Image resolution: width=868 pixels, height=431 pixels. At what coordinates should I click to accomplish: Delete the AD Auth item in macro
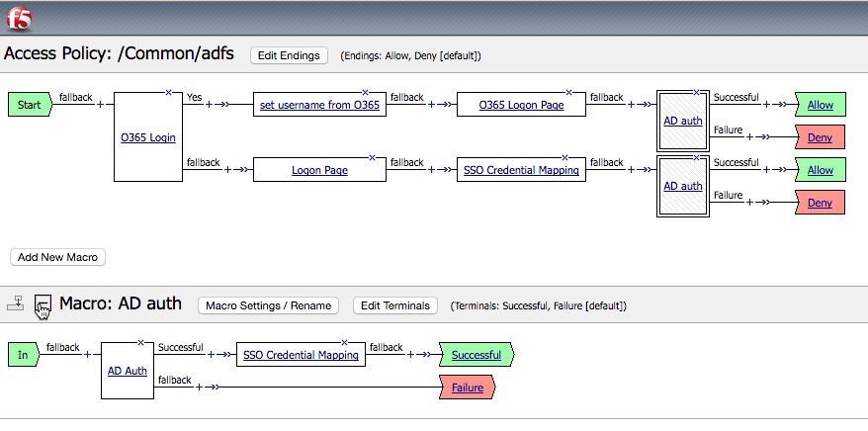(x=141, y=343)
